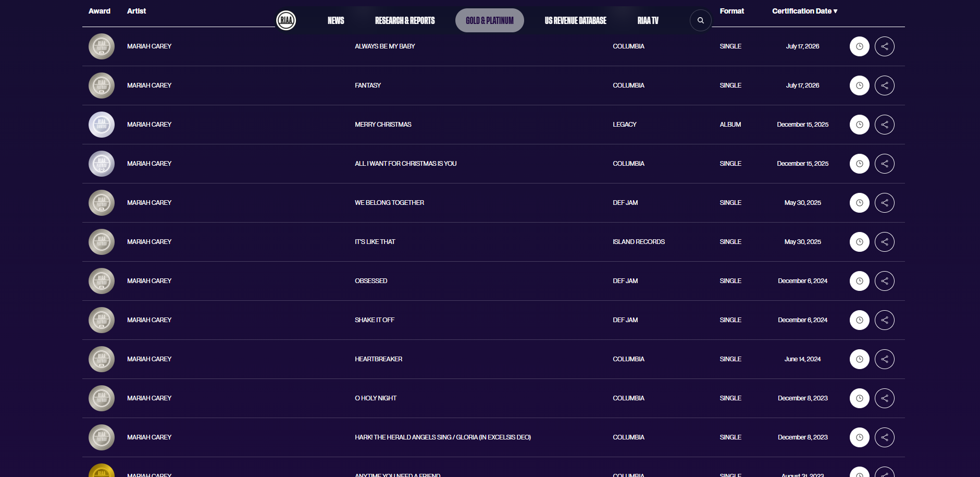This screenshot has height=477, width=980.
Task: Click the Award column header
Action: point(100,11)
